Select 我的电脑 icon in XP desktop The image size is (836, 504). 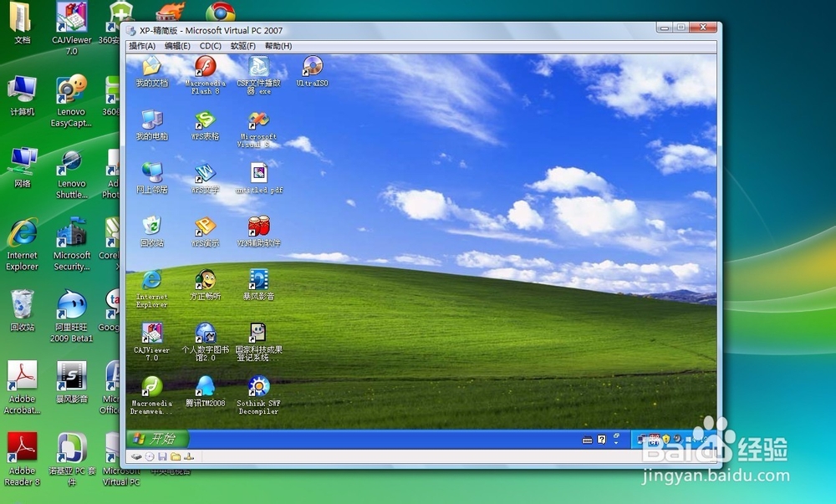pos(152,125)
